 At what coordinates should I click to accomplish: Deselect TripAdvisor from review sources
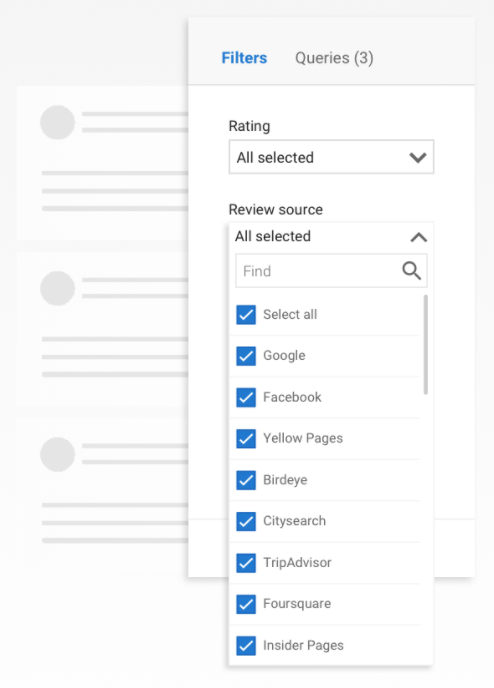(x=246, y=563)
